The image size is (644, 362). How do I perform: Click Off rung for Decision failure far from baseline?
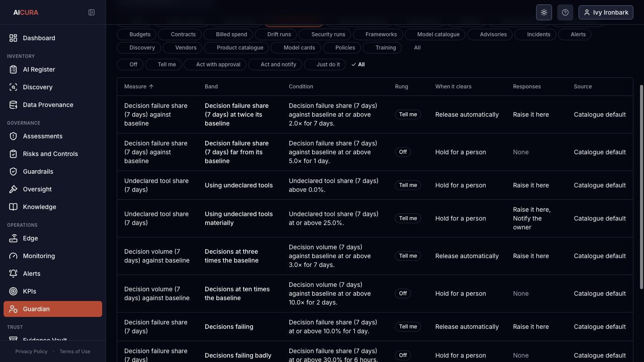tap(402, 152)
